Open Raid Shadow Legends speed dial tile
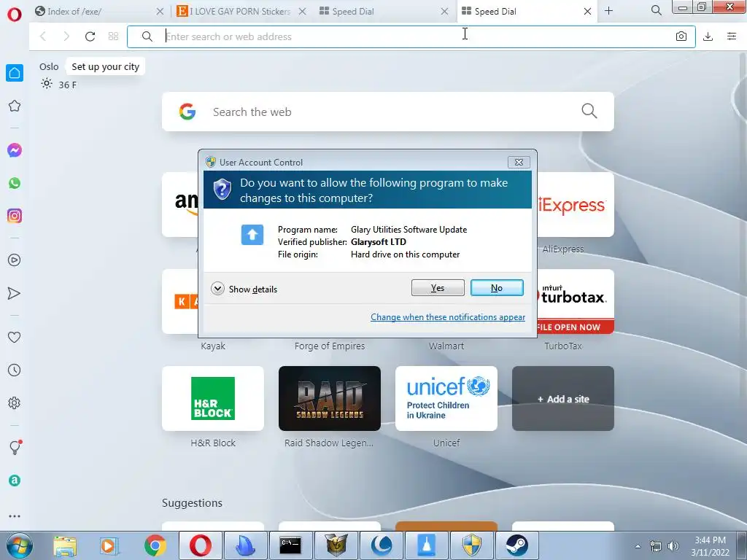Screen dimensions: 747x560 330,399
